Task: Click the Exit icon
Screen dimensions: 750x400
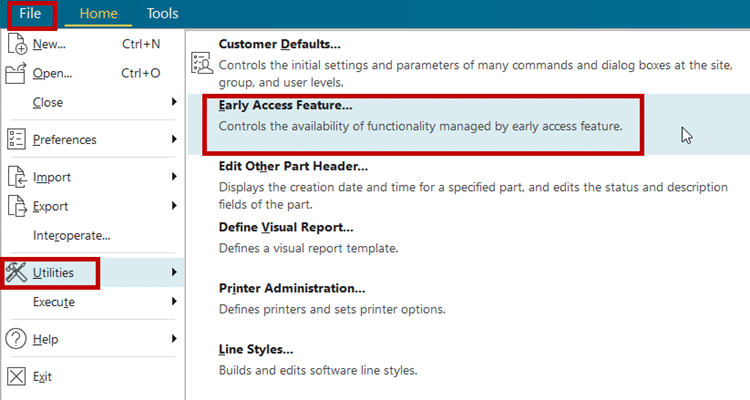Action: (x=16, y=377)
